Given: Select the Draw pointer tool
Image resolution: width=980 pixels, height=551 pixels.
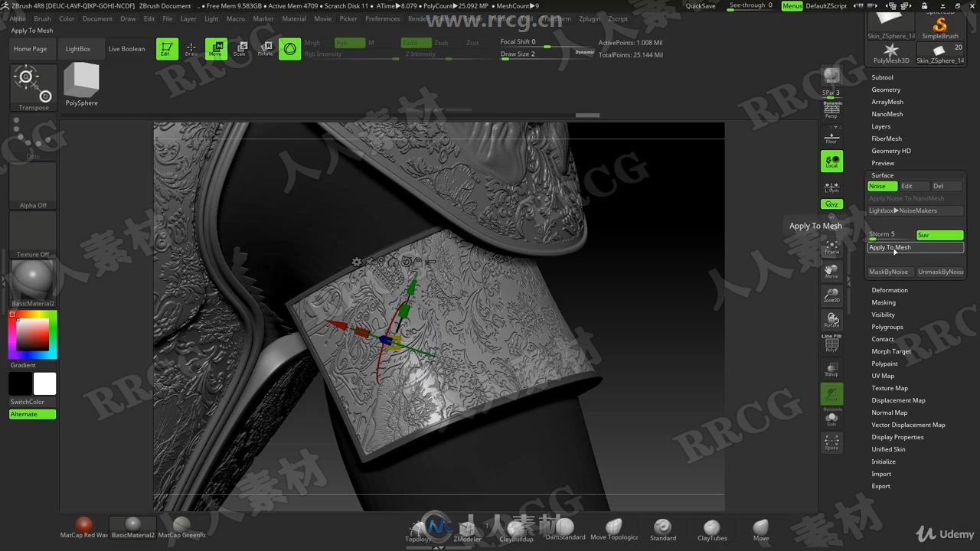Looking at the screenshot, I should click(191, 49).
